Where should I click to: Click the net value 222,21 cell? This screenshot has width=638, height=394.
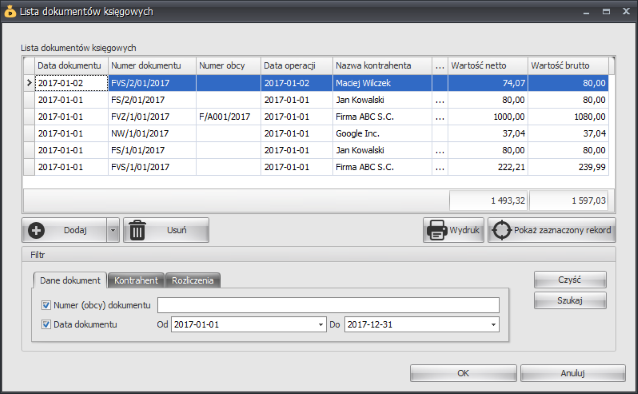(x=487, y=167)
